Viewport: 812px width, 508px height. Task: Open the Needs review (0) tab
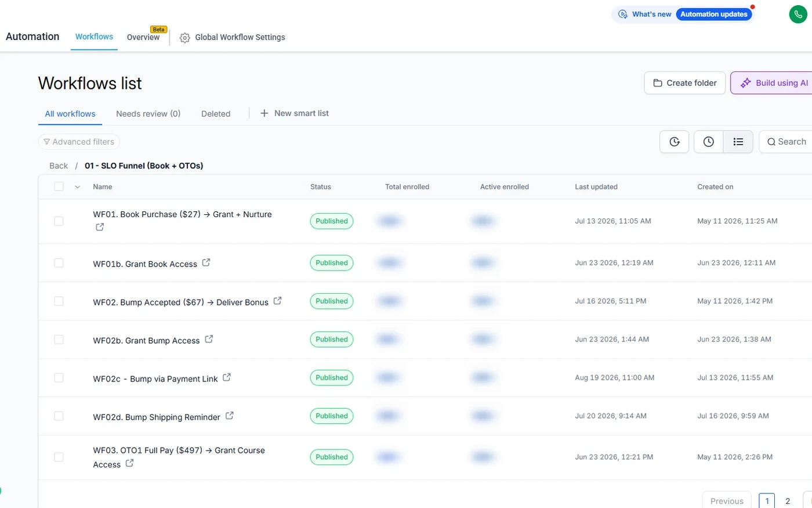click(x=148, y=114)
